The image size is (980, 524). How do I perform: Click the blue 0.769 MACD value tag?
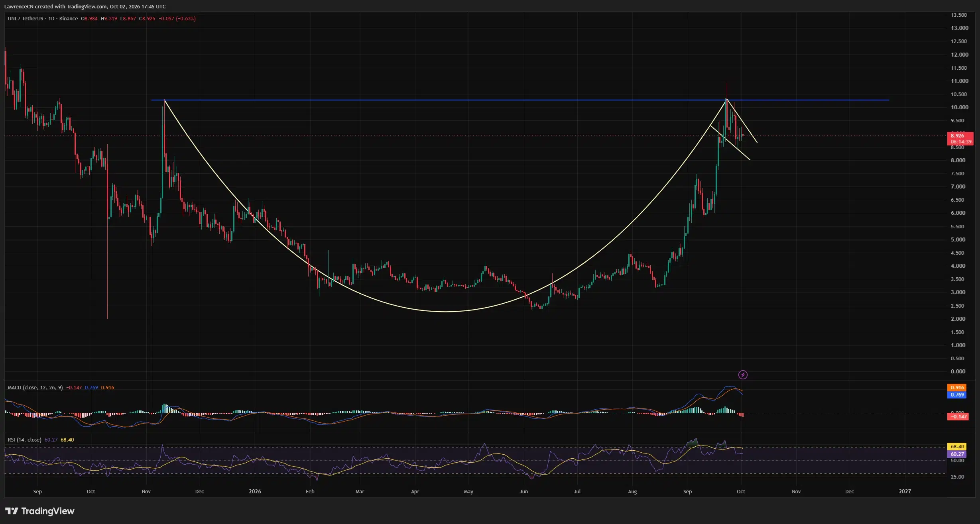pyautogui.click(x=957, y=394)
